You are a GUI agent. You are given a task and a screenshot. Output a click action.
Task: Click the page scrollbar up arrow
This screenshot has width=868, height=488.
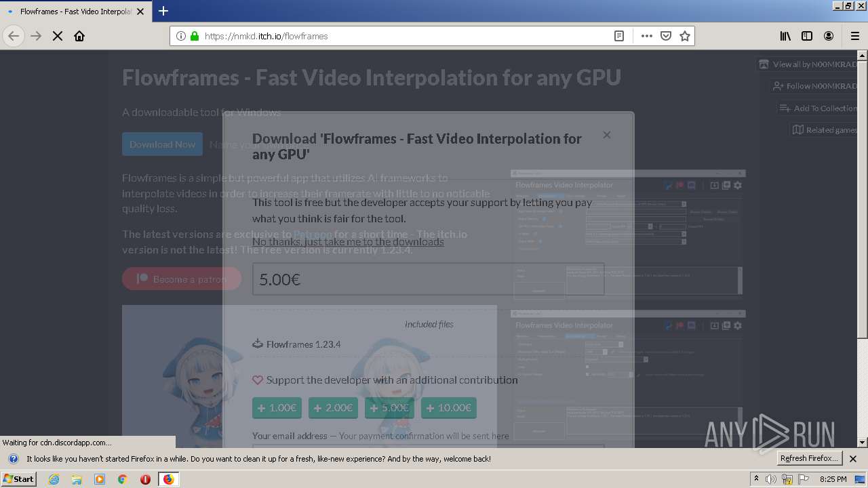pyautogui.click(x=862, y=56)
